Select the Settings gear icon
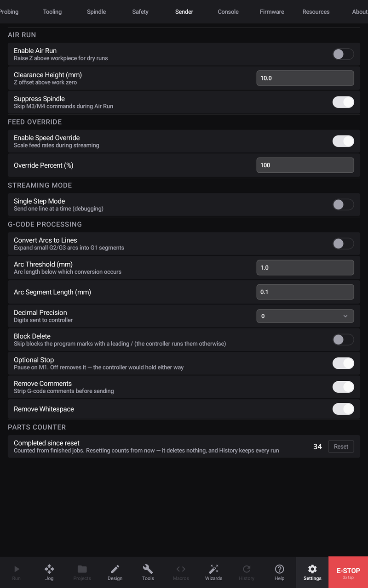 312,569
